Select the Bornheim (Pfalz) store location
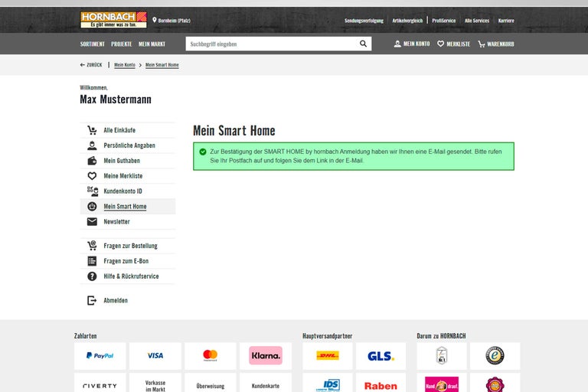 [174, 21]
